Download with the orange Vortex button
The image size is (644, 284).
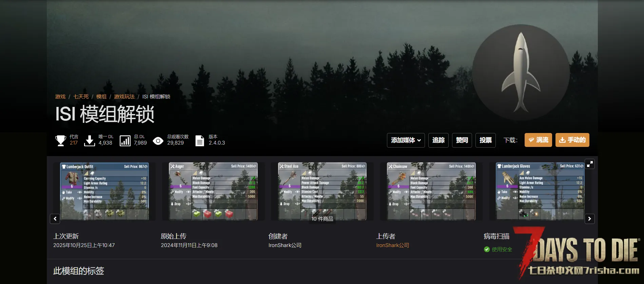[x=538, y=140]
